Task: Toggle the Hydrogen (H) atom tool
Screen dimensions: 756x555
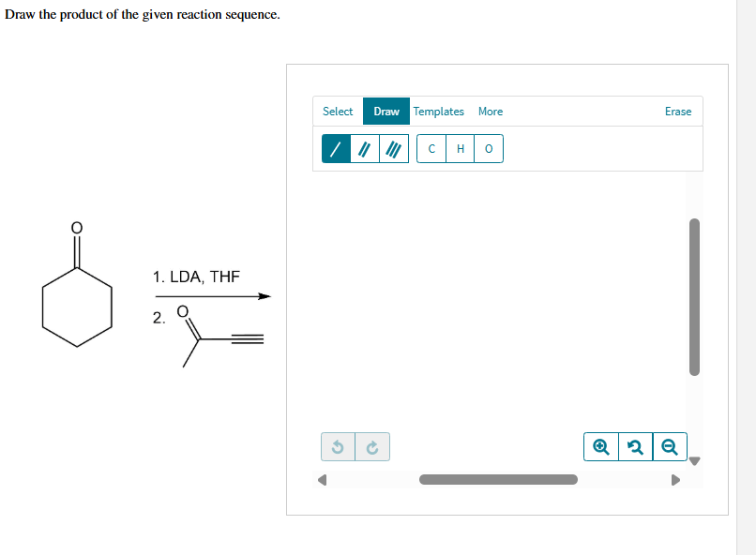Action: tap(460, 148)
